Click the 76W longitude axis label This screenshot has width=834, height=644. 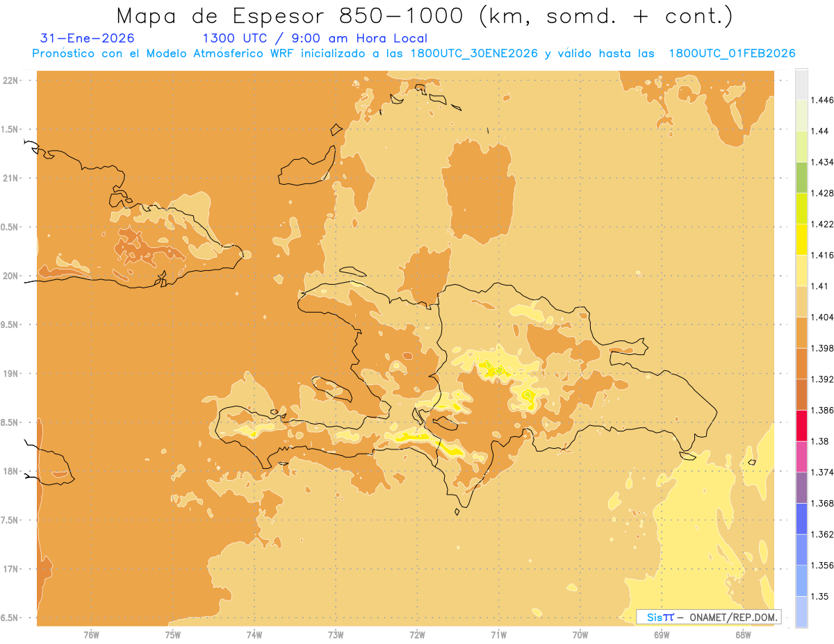coord(91,635)
